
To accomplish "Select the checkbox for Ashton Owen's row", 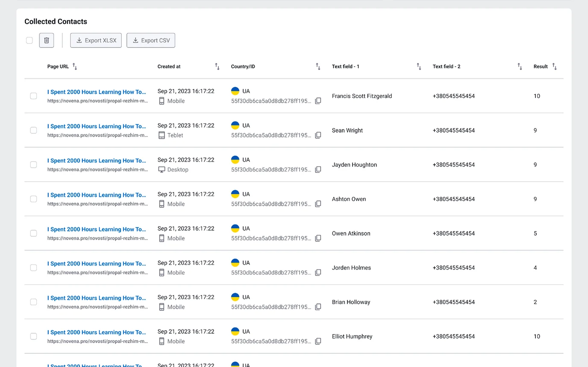I will (x=33, y=199).
